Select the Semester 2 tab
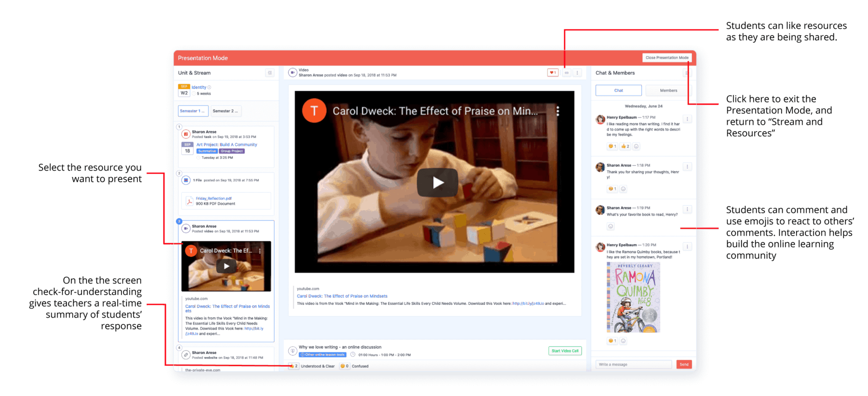The height and width of the screenshot is (396, 868). [225, 111]
